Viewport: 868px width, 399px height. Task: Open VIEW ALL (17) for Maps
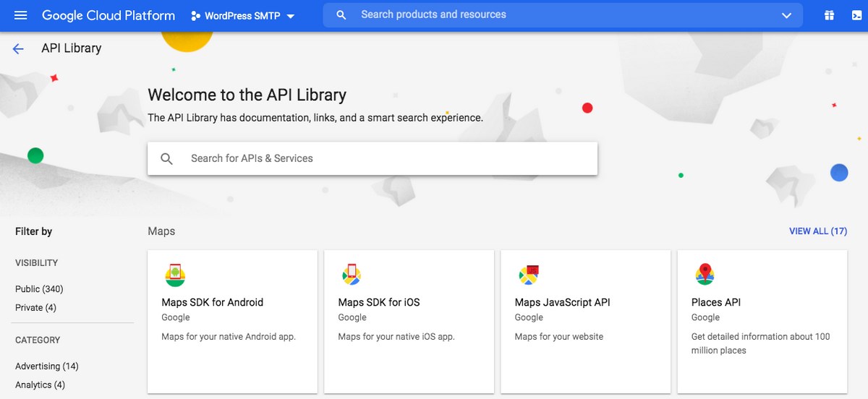pyautogui.click(x=818, y=231)
